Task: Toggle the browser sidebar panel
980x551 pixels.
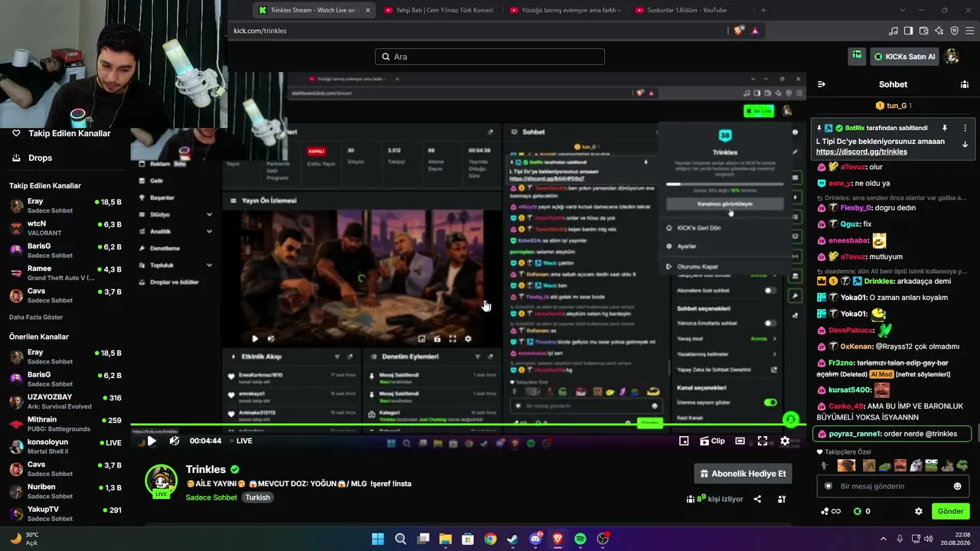Action: [908, 31]
